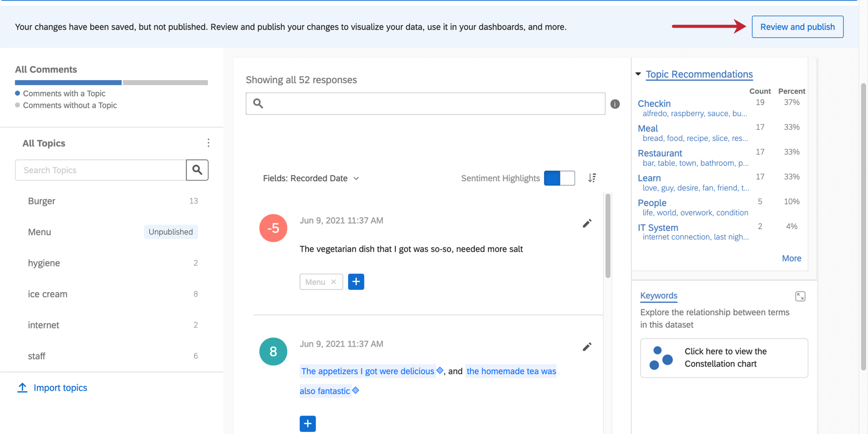Click the diamond after 'also fantastic'

click(x=356, y=391)
